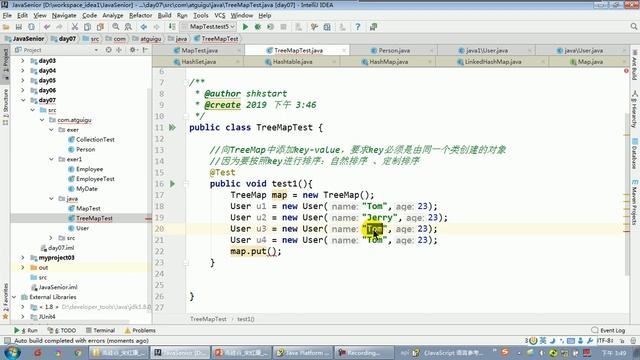Open the Structure side tool window

pos(5,107)
